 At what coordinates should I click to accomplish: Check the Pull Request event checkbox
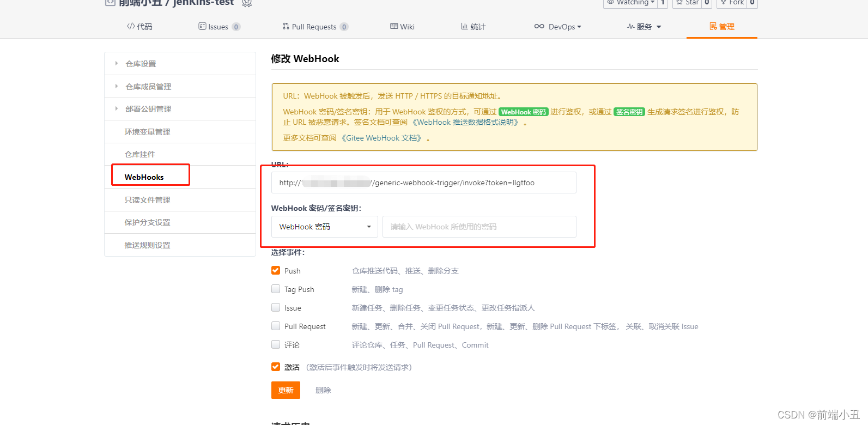coord(276,326)
